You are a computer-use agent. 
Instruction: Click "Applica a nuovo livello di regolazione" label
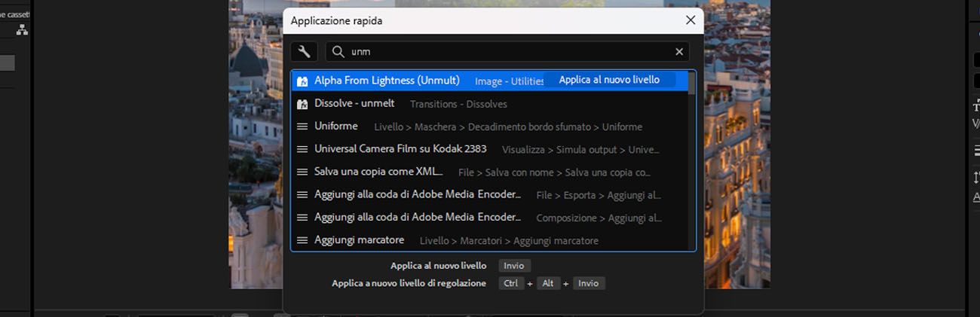(409, 283)
